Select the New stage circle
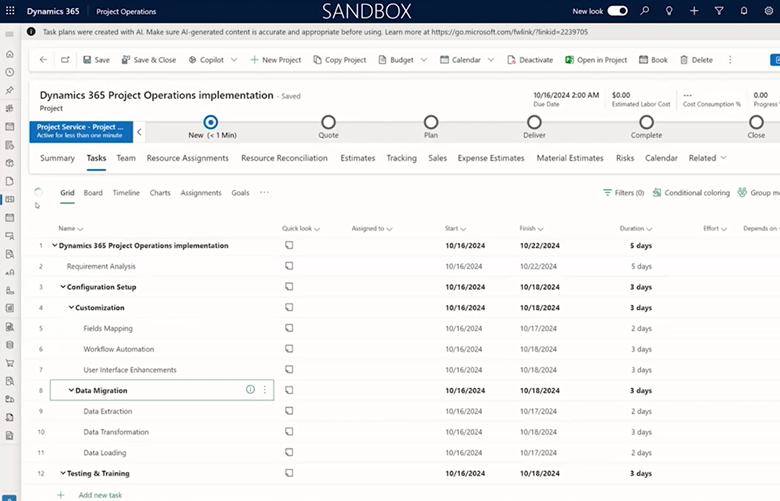 [211, 122]
